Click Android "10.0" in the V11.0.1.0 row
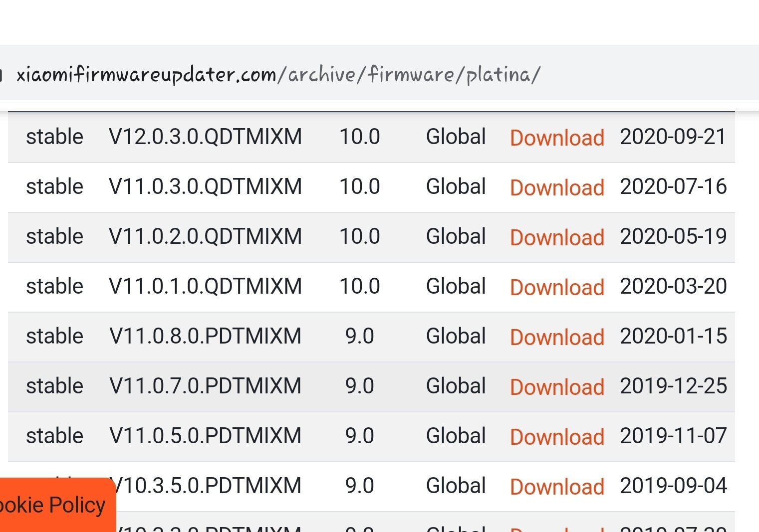Image resolution: width=759 pixels, height=532 pixels. tap(359, 286)
